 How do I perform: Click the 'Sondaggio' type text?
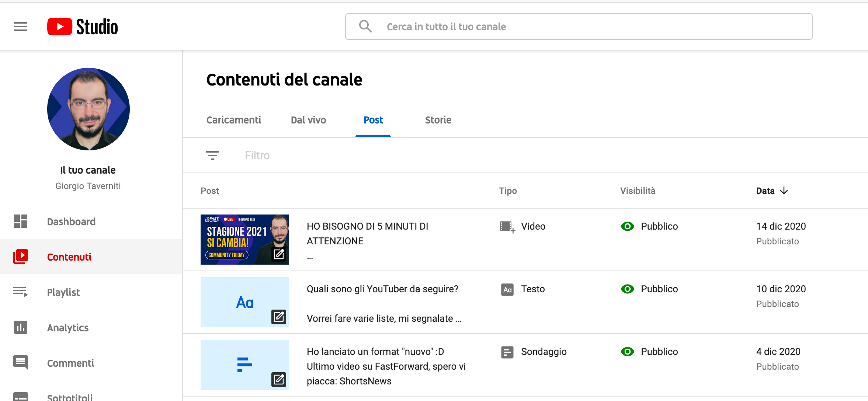pyautogui.click(x=544, y=352)
